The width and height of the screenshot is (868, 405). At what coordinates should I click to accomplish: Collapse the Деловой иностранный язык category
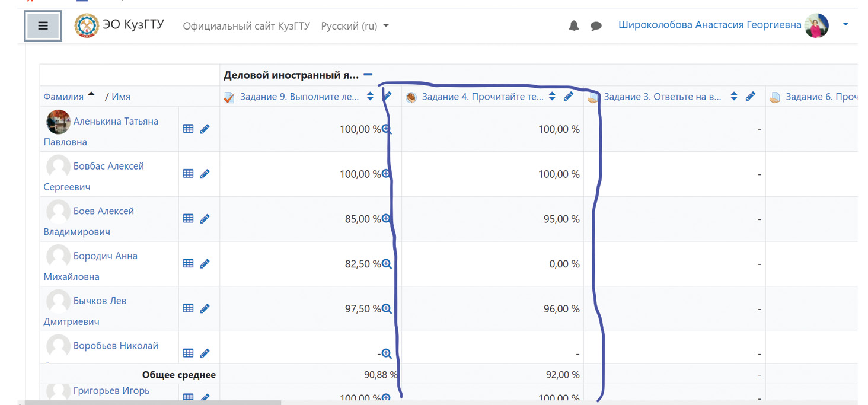coord(368,75)
